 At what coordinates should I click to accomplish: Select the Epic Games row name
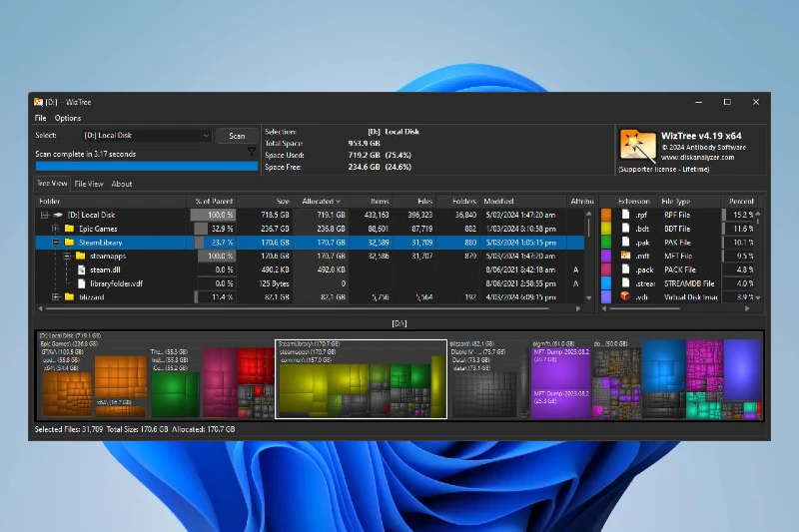[x=98, y=229]
